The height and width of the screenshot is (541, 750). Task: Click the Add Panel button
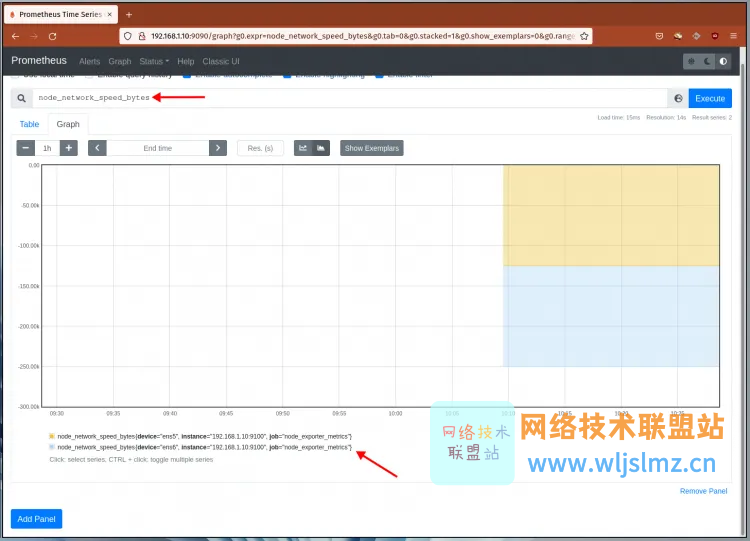36,519
